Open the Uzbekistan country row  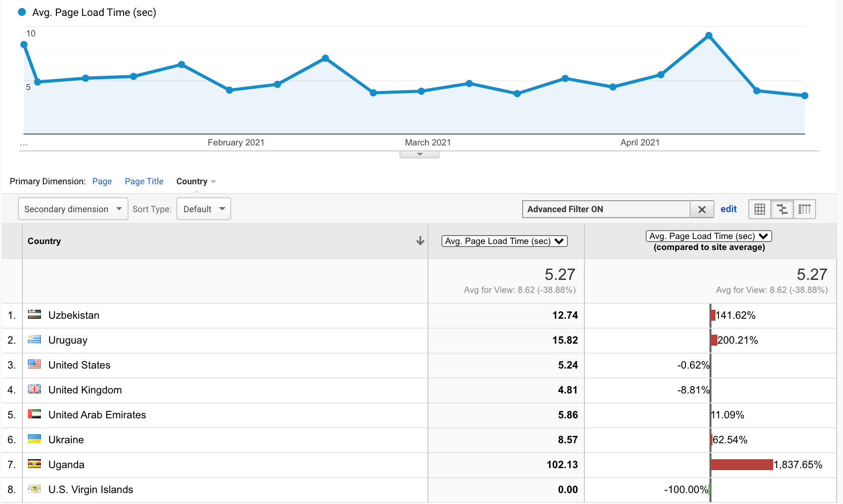(x=74, y=315)
